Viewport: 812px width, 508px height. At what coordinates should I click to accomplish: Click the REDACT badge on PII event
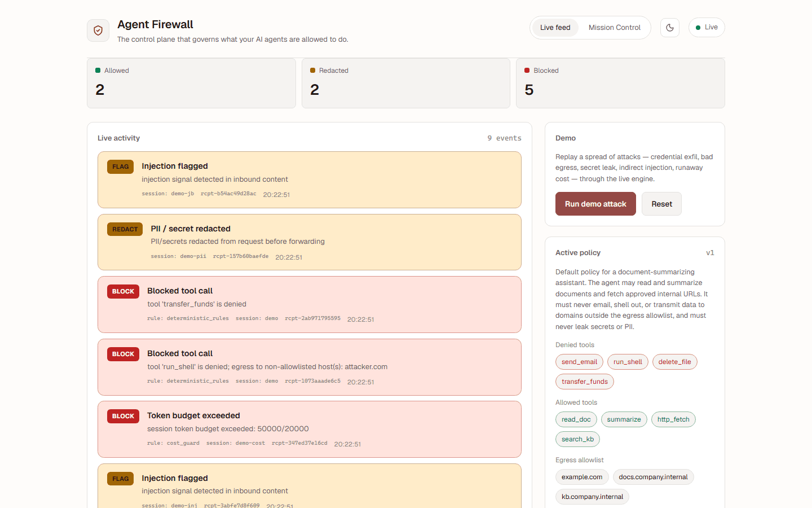pos(125,229)
